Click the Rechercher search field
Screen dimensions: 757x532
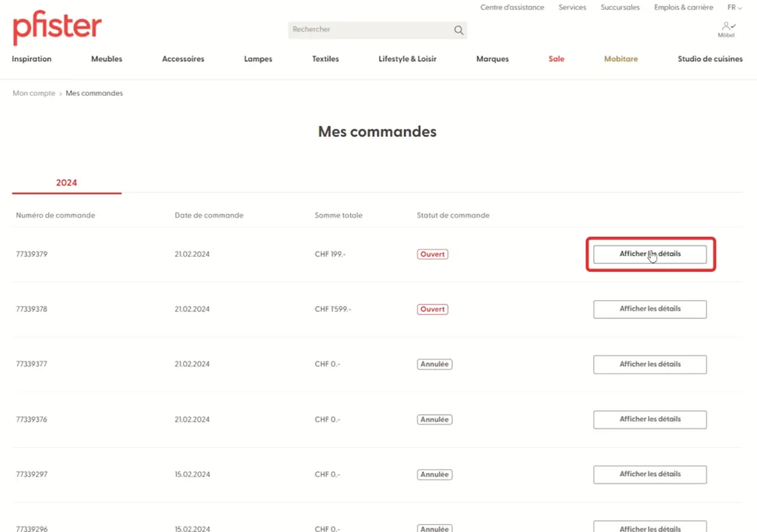(369, 30)
